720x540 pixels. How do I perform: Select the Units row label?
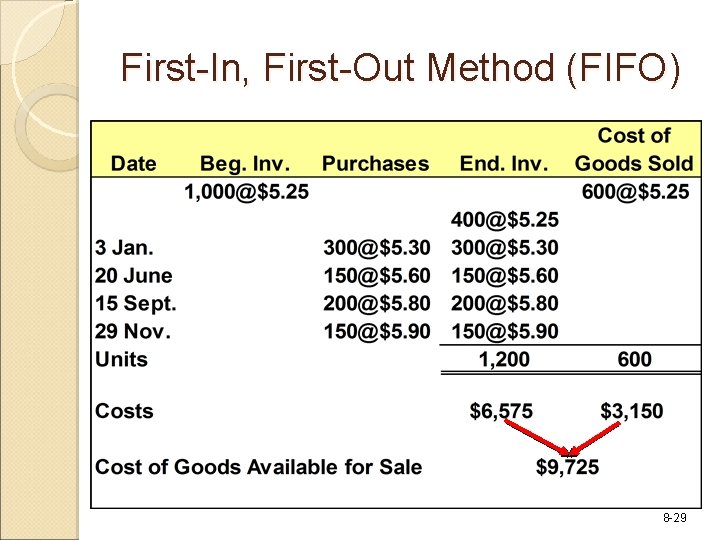121,359
